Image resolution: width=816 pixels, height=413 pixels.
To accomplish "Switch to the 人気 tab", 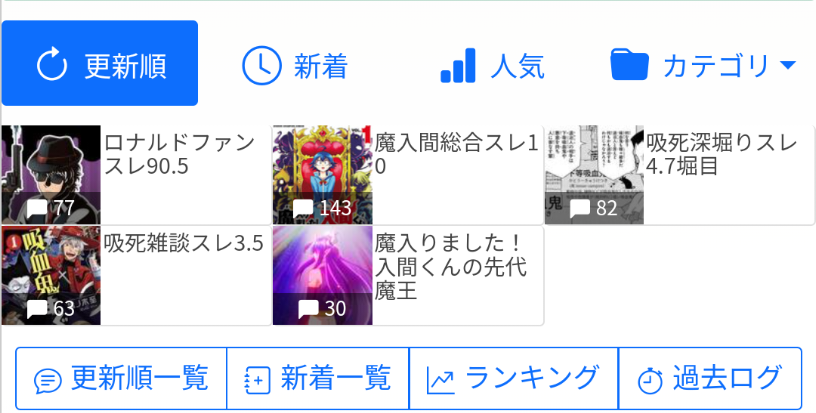I will pyautogui.click(x=492, y=66).
